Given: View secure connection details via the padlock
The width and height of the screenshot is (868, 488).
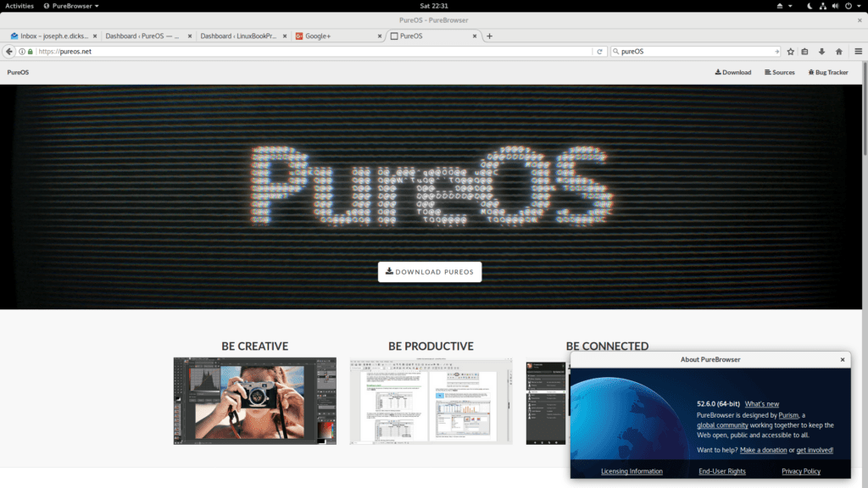Looking at the screenshot, I should click(x=31, y=52).
